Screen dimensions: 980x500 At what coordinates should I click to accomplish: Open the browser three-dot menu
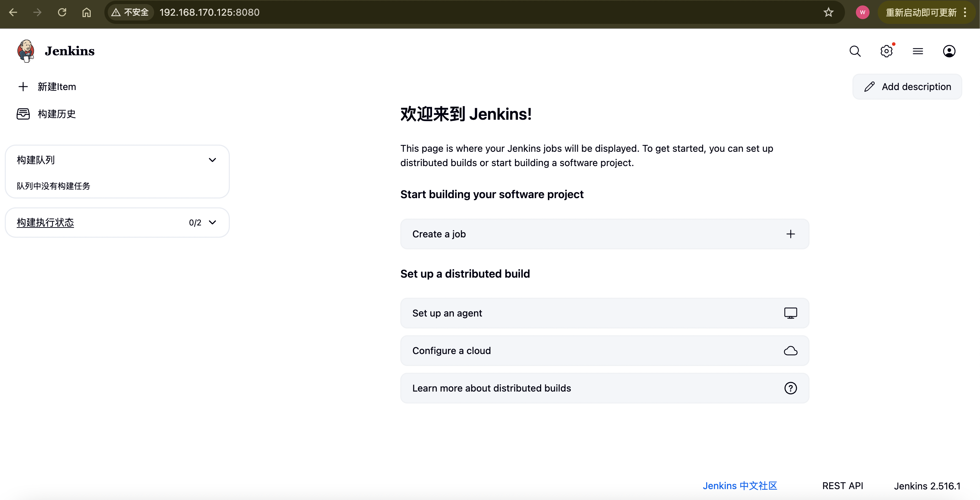(965, 13)
